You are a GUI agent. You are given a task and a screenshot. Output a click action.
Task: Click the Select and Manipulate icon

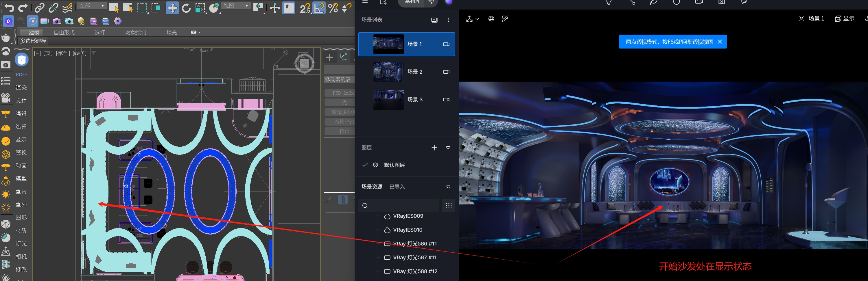pyautogui.click(x=274, y=8)
